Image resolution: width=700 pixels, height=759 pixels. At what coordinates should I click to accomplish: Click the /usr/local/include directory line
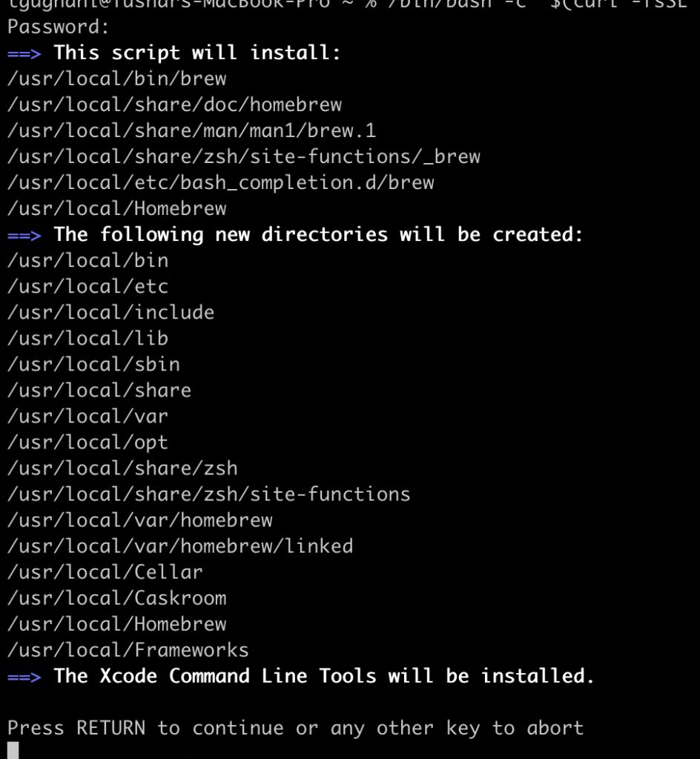click(111, 313)
